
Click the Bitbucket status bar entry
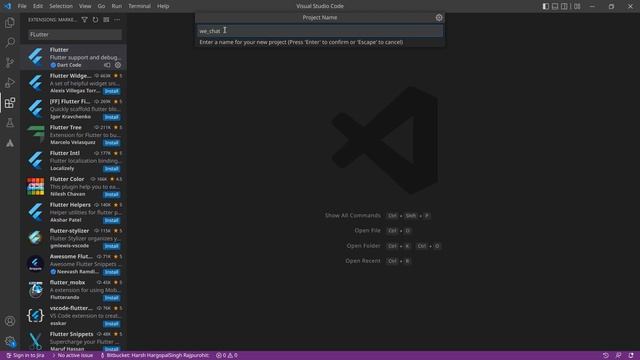(154, 356)
